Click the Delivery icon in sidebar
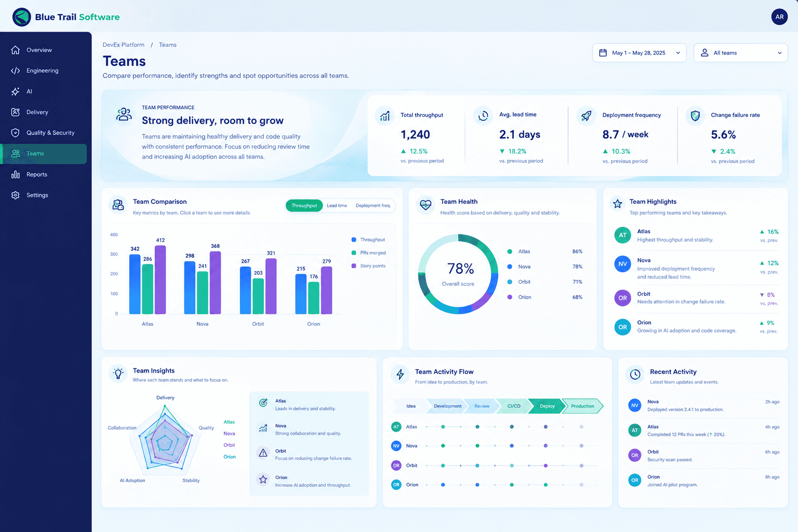The image size is (798, 532). coord(16,112)
